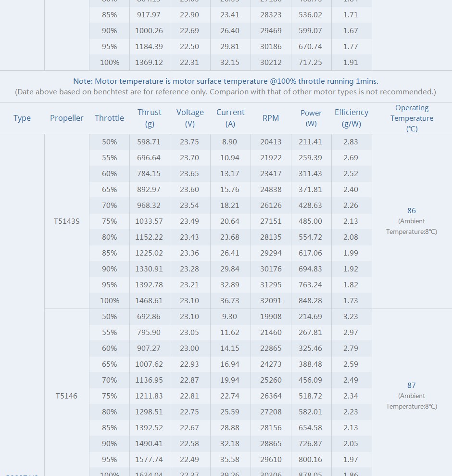
Task: Click the Operating Temperature column header
Action: (412, 118)
